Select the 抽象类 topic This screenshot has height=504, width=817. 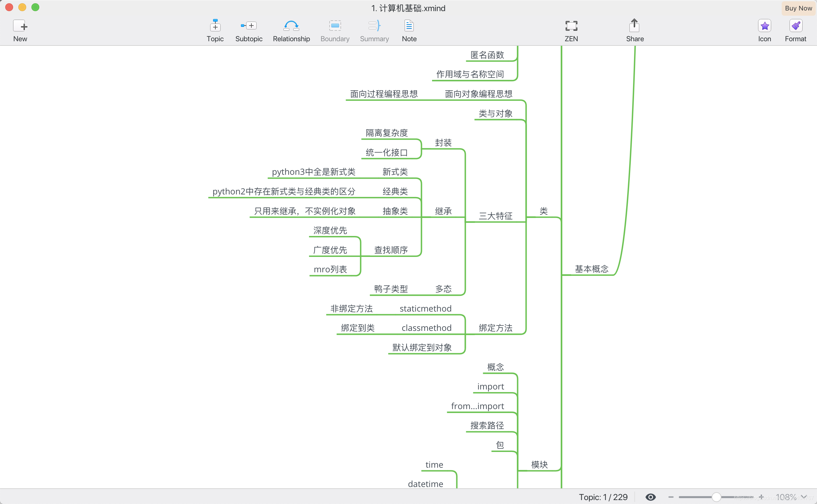tap(395, 211)
